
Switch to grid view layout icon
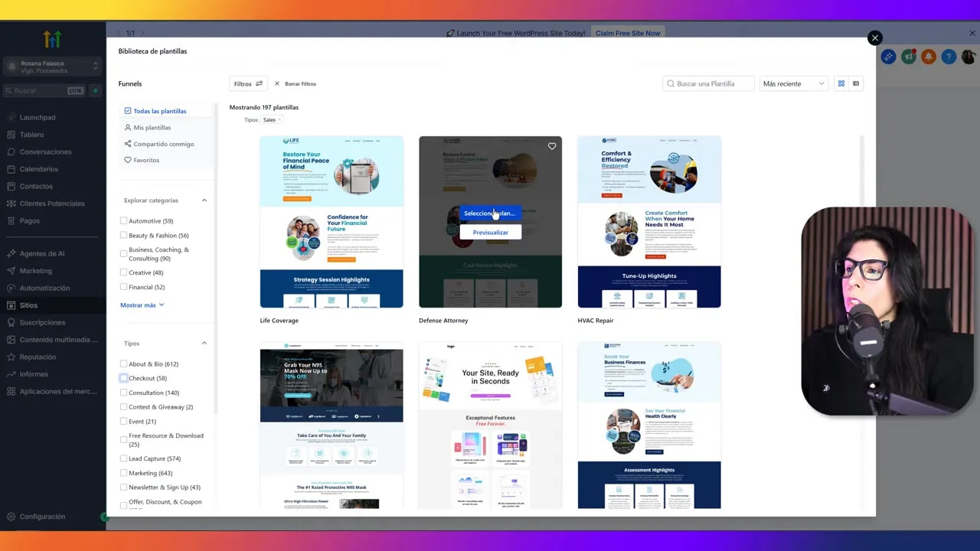click(841, 83)
